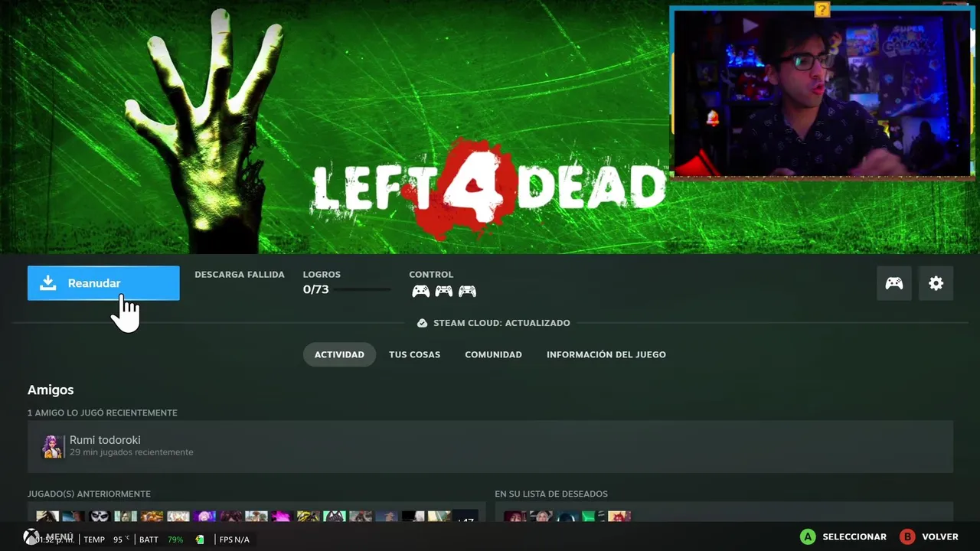Open the game settings gear icon
The image size is (980, 551).
[936, 283]
